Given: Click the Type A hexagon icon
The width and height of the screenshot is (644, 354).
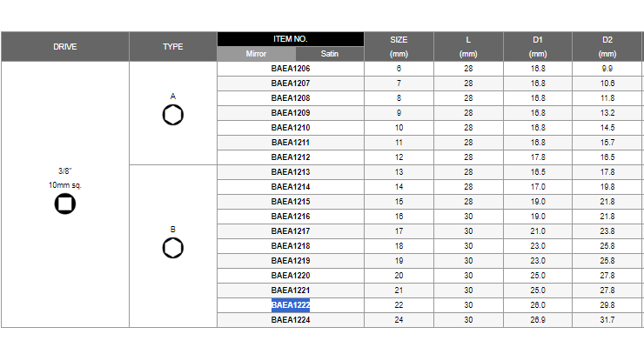Looking at the screenshot, I should 173,115.
